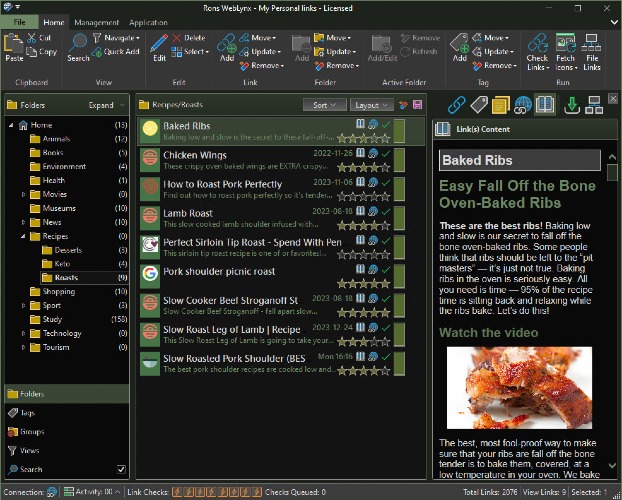Click the red Delete icon
The width and height of the screenshot is (622, 500).
coord(177,38)
